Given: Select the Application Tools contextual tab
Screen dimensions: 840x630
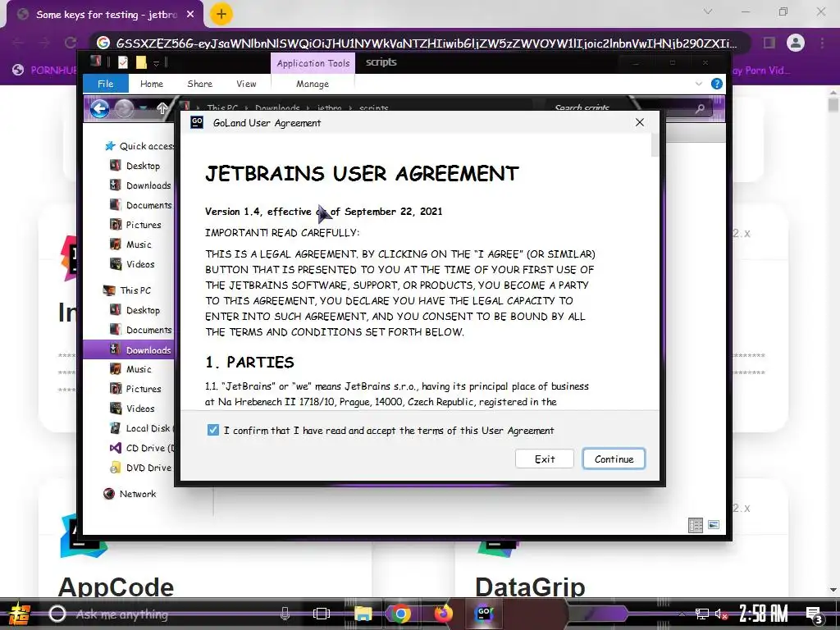Looking at the screenshot, I should (313, 63).
